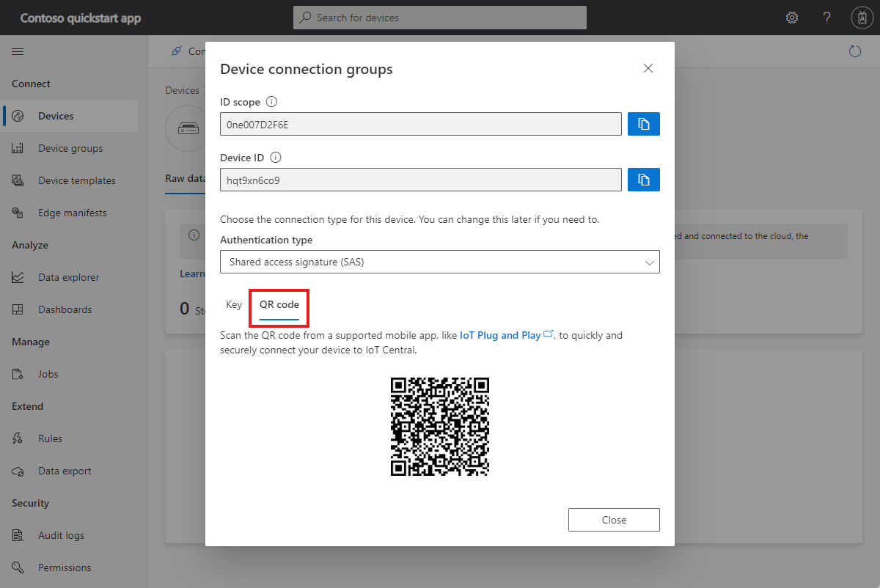Select Device groups in the sidebar
This screenshot has width=880, height=588.
[x=68, y=147]
